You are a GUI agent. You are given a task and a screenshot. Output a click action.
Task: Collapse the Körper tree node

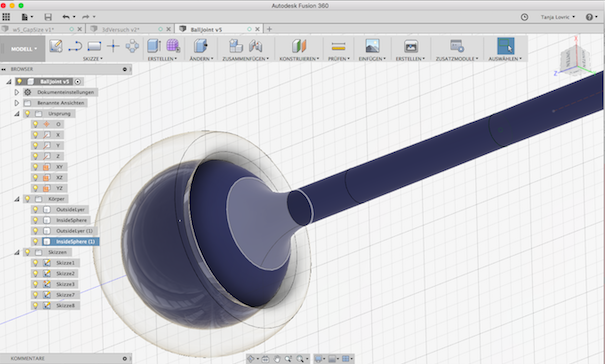pyautogui.click(x=17, y=199)
